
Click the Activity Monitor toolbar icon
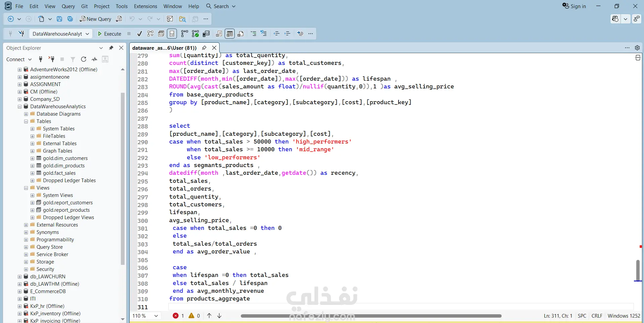pos(170,19)
